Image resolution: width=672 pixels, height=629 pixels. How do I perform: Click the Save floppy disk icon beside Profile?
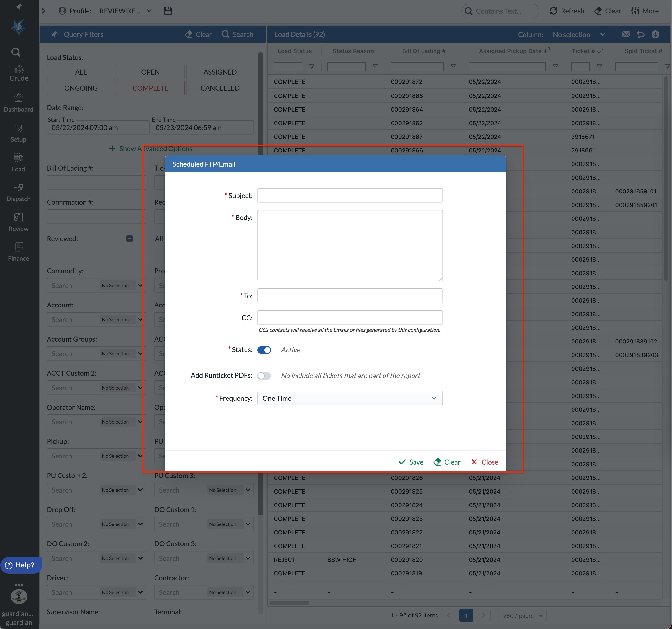[168, 11]
